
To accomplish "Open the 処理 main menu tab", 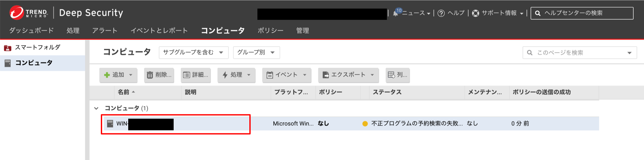I will tap(73, 31).
